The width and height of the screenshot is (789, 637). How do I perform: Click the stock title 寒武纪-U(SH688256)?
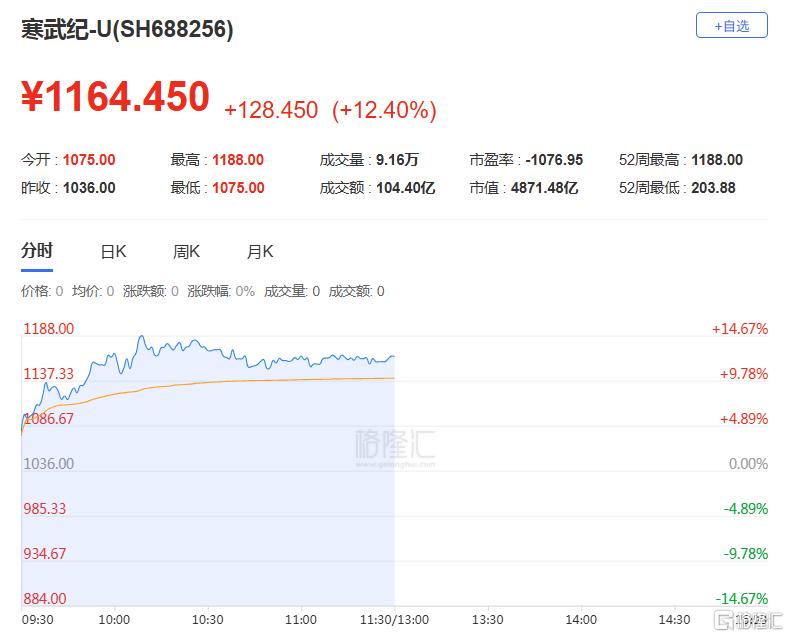pyautogui.click(x=127, y=29)
